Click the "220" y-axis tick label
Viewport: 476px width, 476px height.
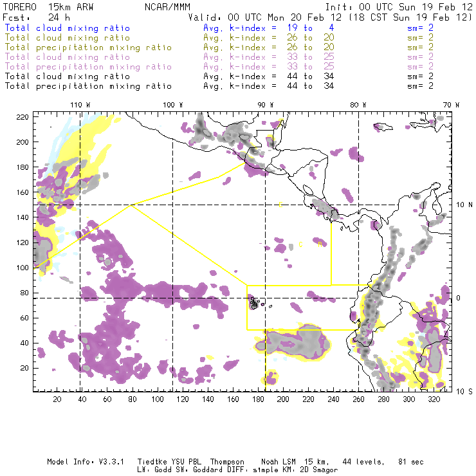(23, 117)
